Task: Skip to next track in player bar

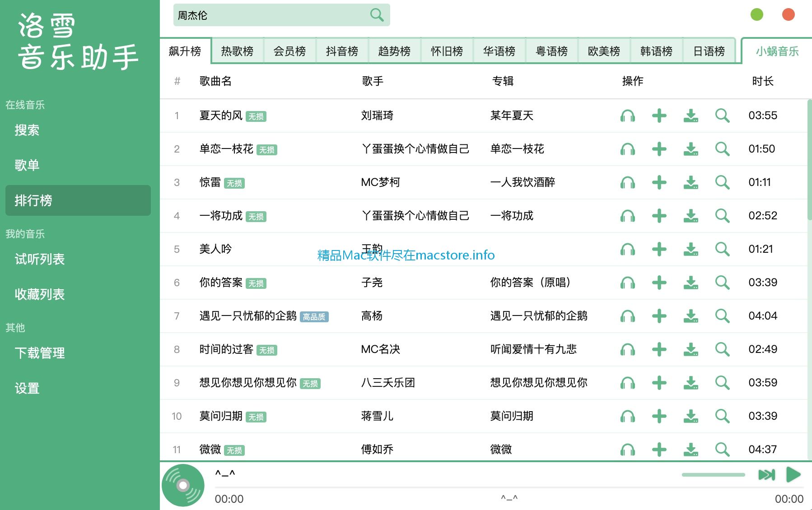Action: point(766,475)
